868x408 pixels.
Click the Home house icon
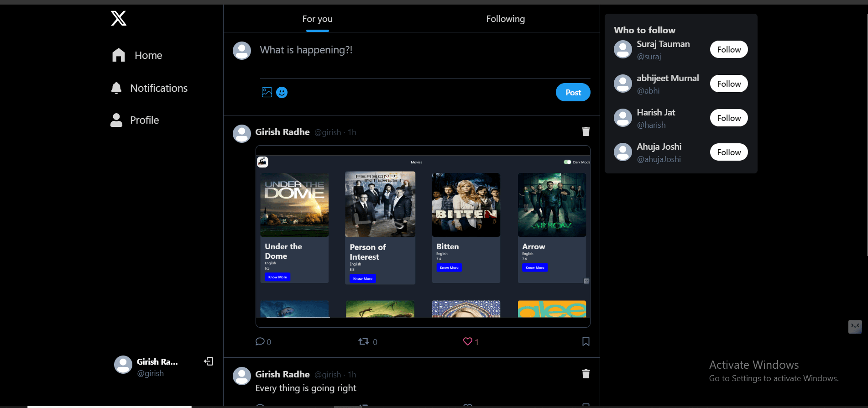(119, 55)
